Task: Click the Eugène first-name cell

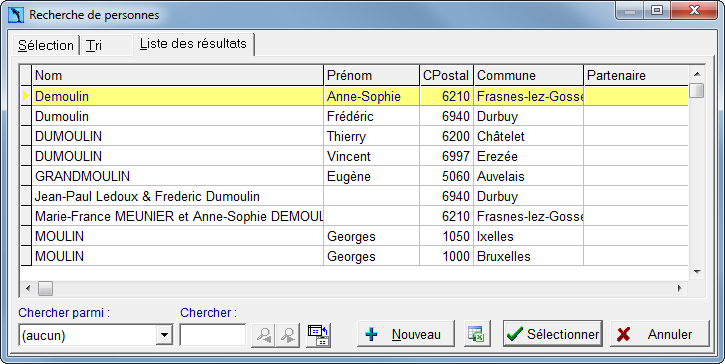Action: click(371, 176)
